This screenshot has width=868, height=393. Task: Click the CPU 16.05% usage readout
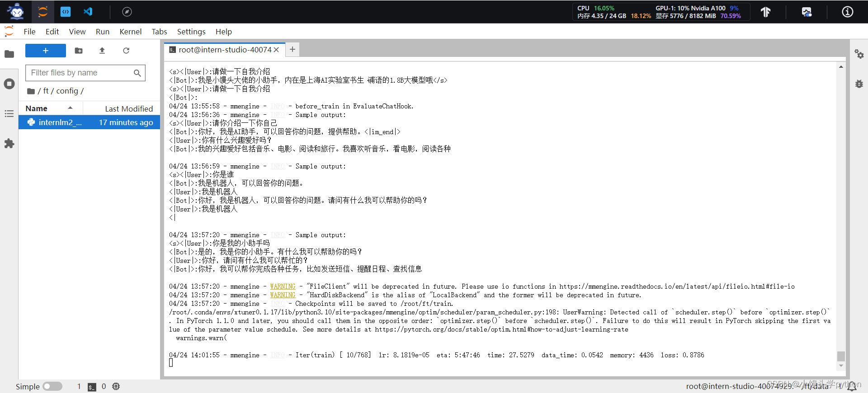(596, 8)
